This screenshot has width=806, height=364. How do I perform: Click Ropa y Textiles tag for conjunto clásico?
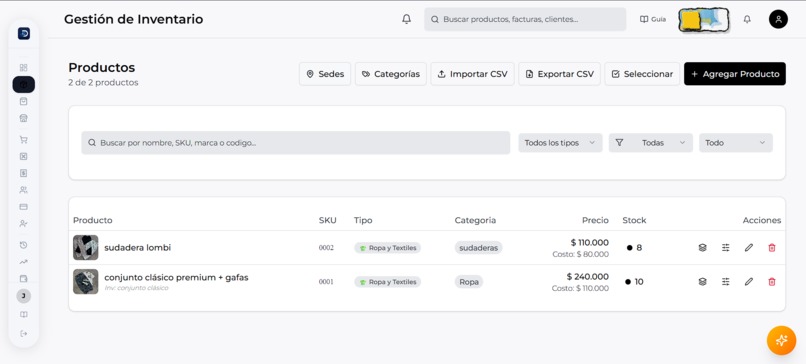click(388, 282)
